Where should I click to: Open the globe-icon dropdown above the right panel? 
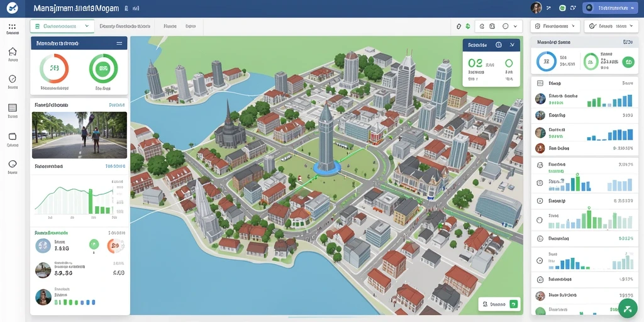(x=555, y=26)
